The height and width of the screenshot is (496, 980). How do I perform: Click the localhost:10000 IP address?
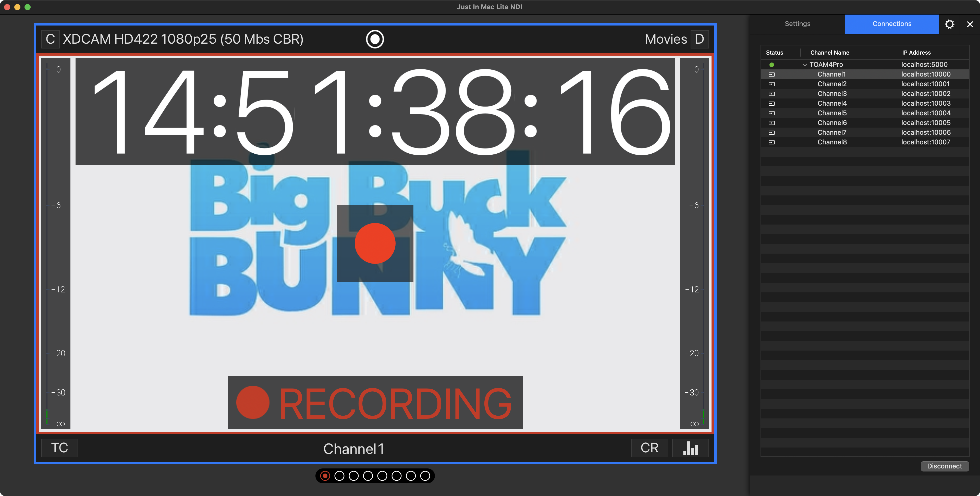click(x=926, y=74)
